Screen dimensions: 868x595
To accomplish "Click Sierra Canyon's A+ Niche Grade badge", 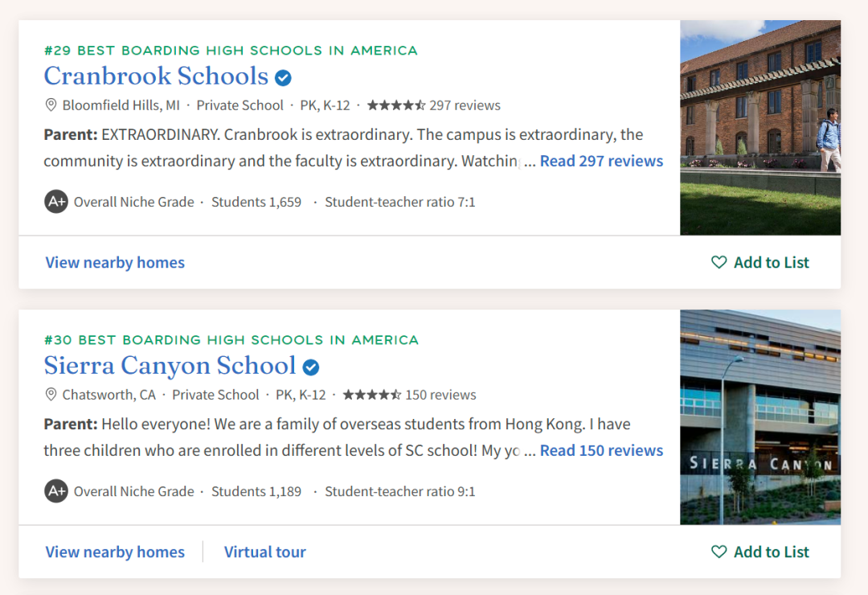I will coord(56,490).
